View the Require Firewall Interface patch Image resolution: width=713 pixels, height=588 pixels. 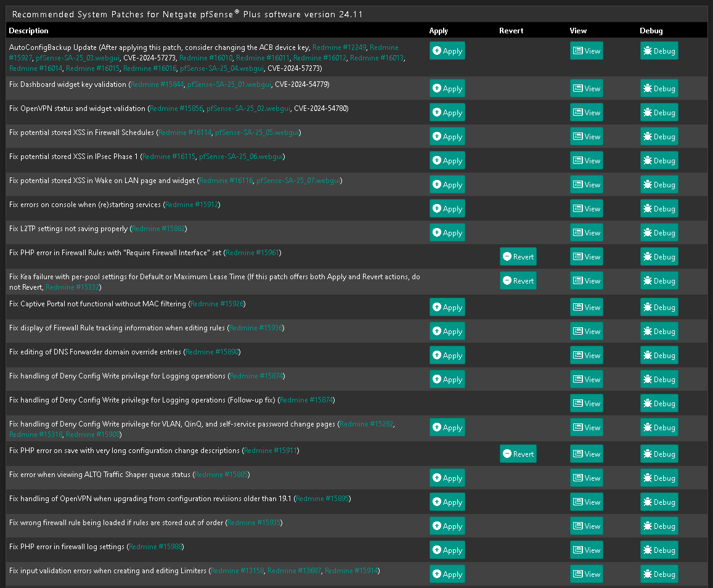(587, 257)
